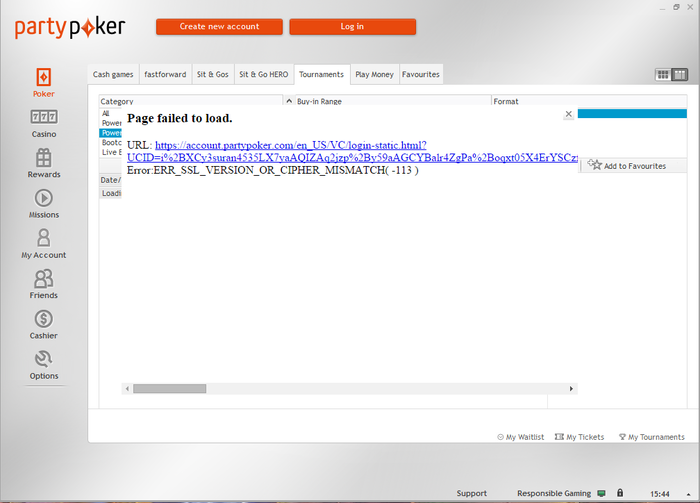Screen dimensions: 700x503
Task: Select the All category row
Action: coord(110,113)
